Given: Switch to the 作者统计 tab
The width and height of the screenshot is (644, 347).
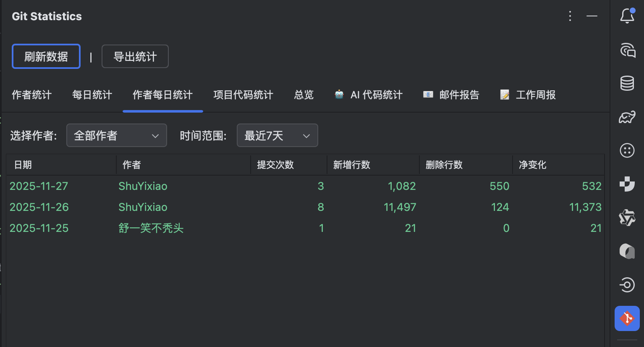Looking at the screenshot, I should pos(31,95).
